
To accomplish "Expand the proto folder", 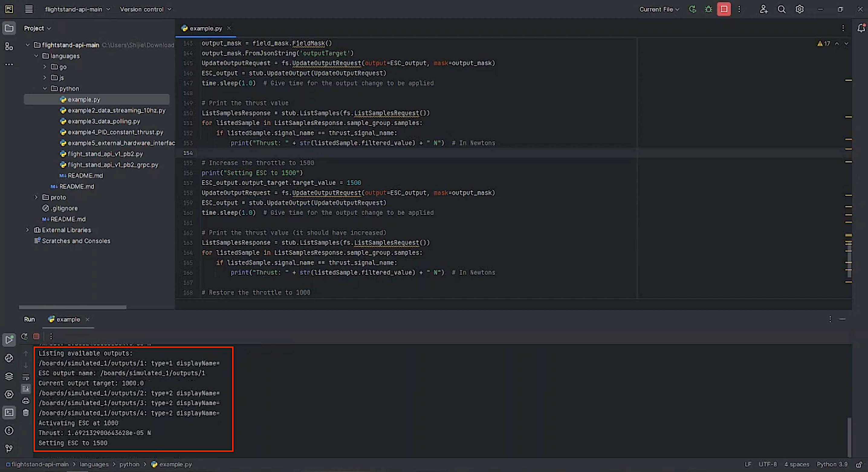I will tap(36, 197).
